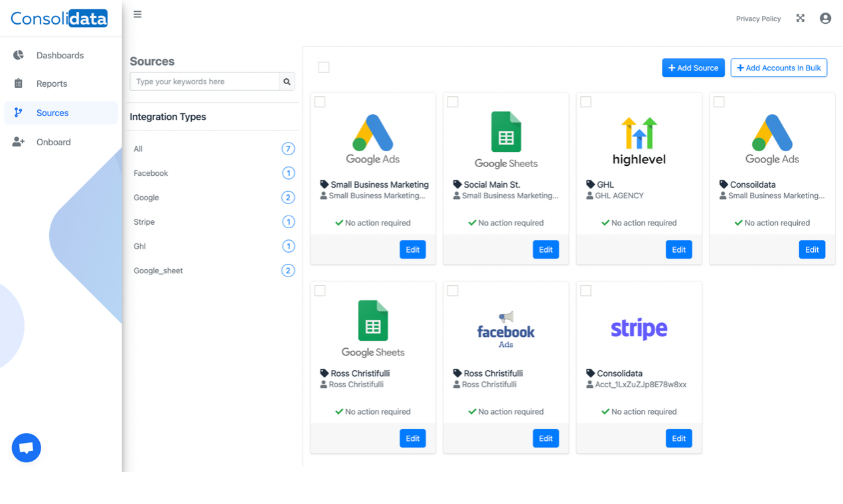This screenshot has width=843, height=504.
Task: Edit the GHL highlevel source
Action: pos(678,249)
